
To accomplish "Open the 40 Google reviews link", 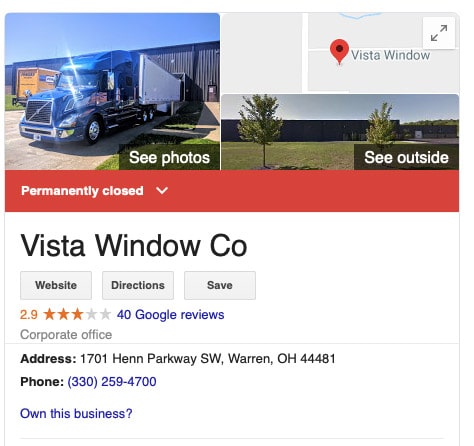I will coord(170,315).
